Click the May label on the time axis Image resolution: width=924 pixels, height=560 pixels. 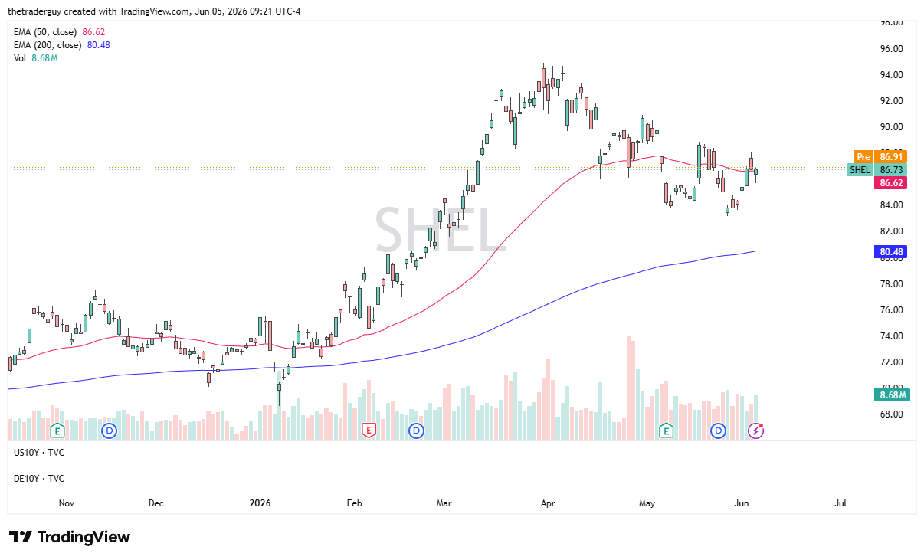pos(647,503)
